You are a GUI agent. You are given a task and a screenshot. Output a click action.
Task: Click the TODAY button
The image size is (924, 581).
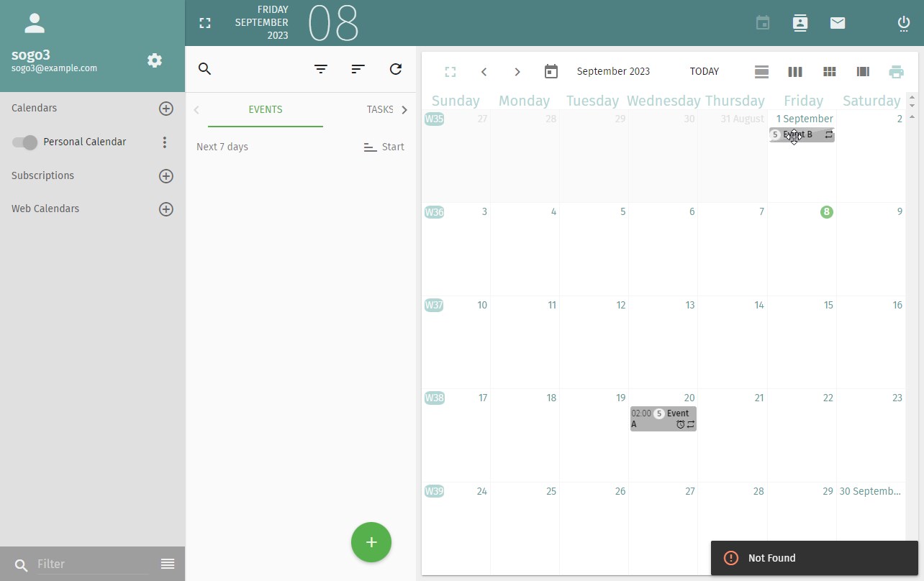point(704,72)
